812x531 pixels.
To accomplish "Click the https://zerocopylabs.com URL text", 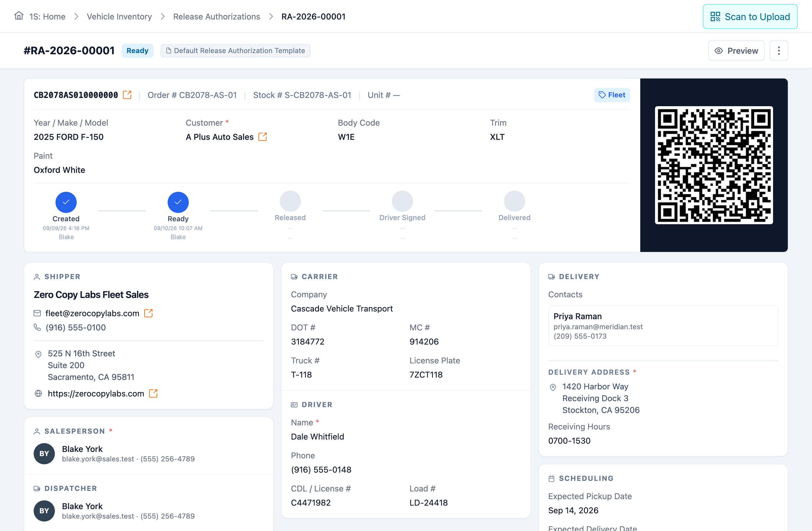I will pos(96,393).
